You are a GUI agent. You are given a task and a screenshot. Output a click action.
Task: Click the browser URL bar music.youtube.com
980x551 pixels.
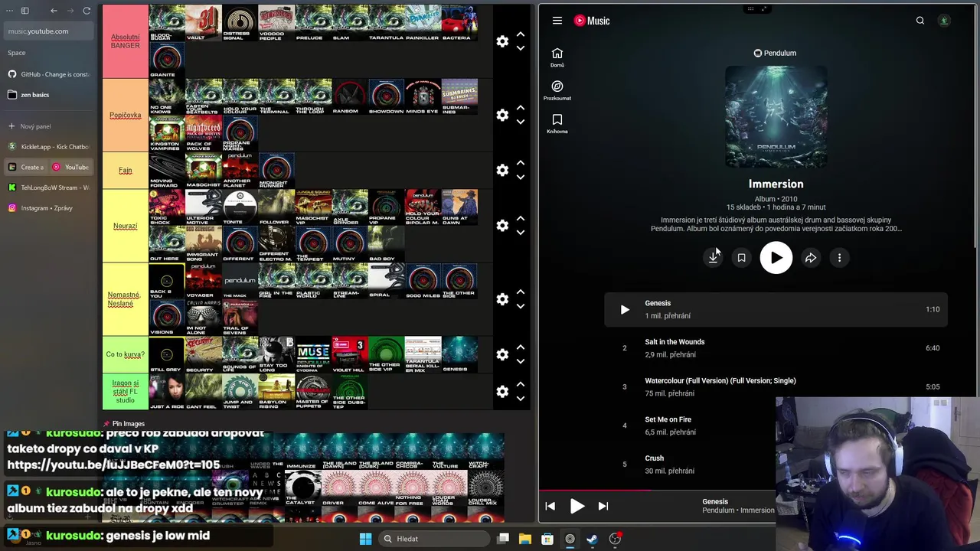[49, 31]
